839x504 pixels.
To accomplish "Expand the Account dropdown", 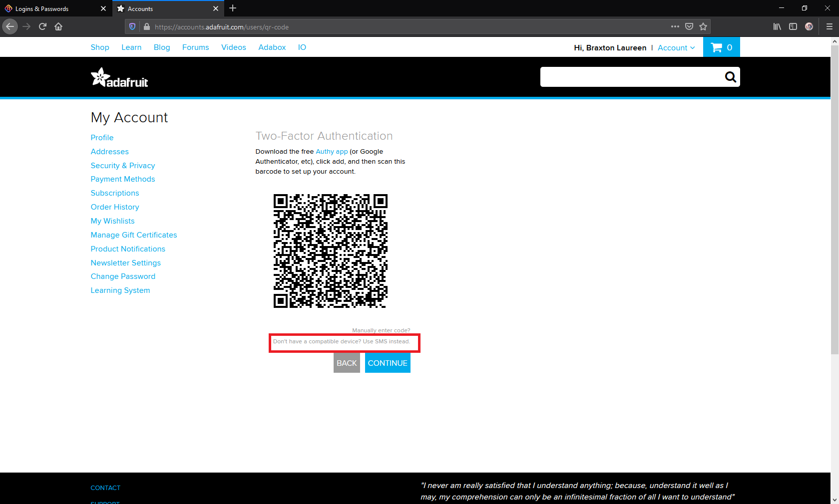I will [x=676, y=48].
